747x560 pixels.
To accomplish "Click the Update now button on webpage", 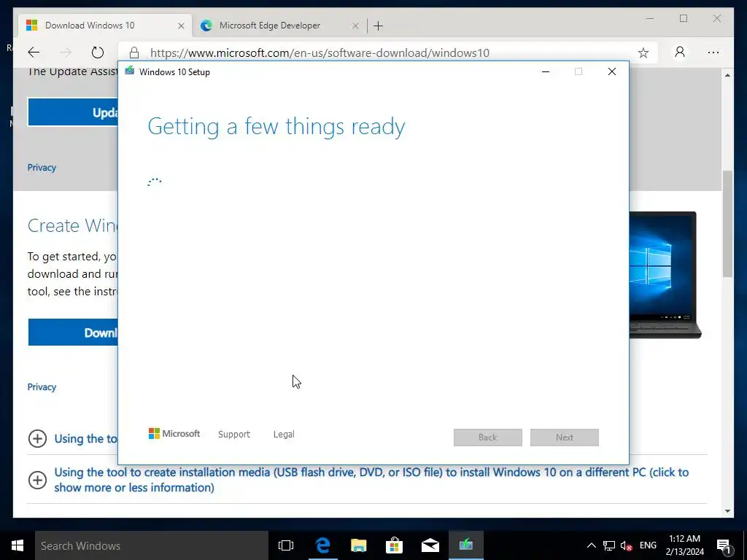I will pos(73,112).
